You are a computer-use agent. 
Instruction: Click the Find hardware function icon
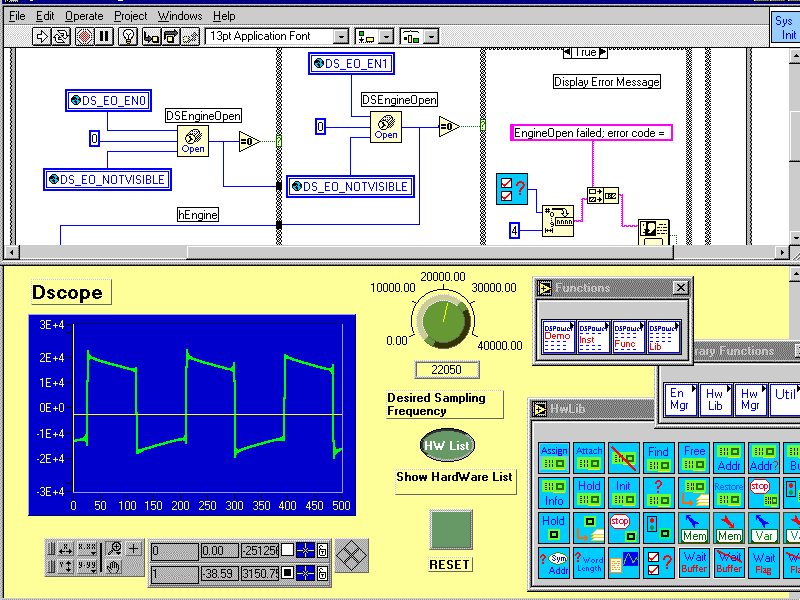(x=658, y=457)
